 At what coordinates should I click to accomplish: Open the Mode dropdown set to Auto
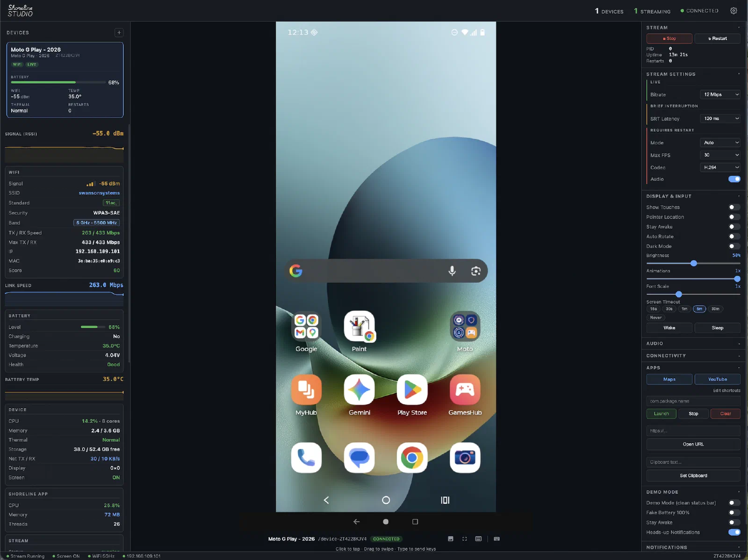720,143
